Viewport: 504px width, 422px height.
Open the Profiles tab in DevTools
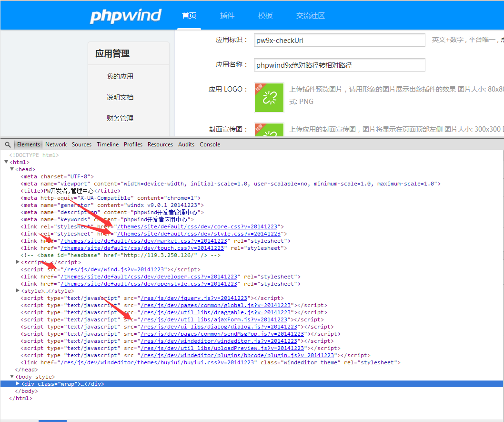coord(133,144)
